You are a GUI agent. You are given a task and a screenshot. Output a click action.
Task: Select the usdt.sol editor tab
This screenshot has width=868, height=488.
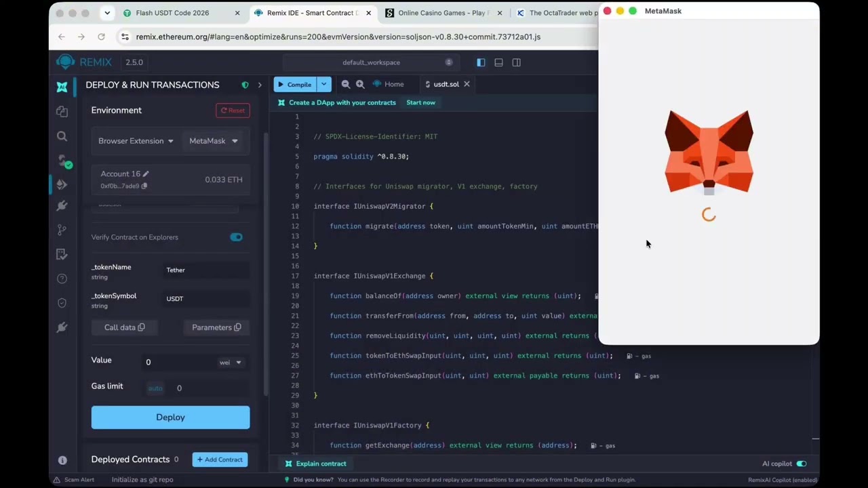pyautogui.click(x=446, y=84)
